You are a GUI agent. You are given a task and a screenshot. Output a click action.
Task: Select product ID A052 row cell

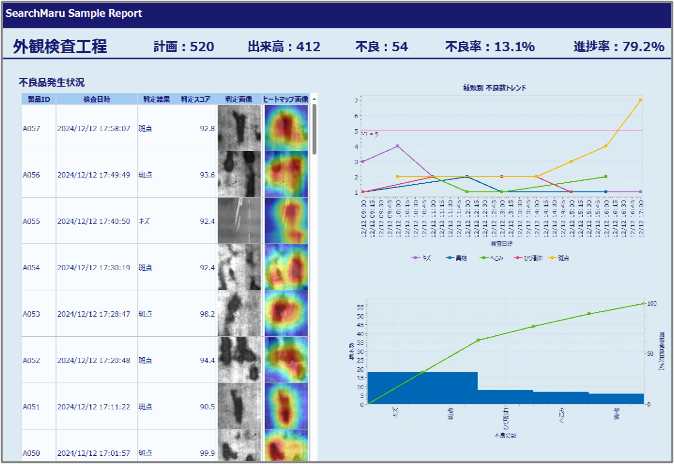tap(31, 360)
